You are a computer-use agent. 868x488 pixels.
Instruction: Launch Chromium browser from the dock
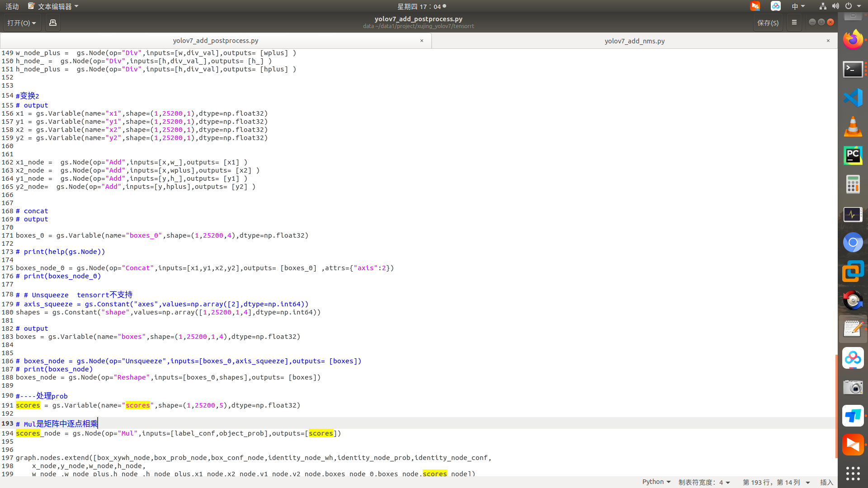tap(853, 242)
